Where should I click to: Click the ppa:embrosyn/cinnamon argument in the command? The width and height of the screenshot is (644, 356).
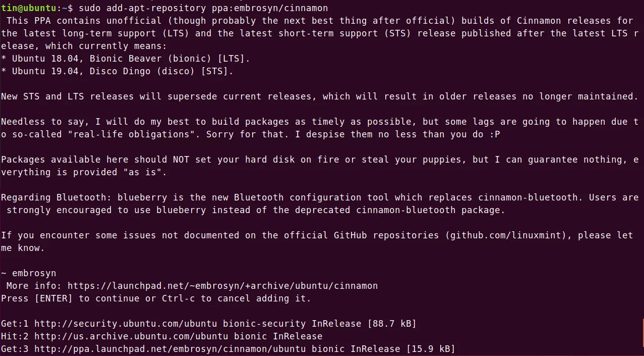pyautogui.click(x=270, y=8)
